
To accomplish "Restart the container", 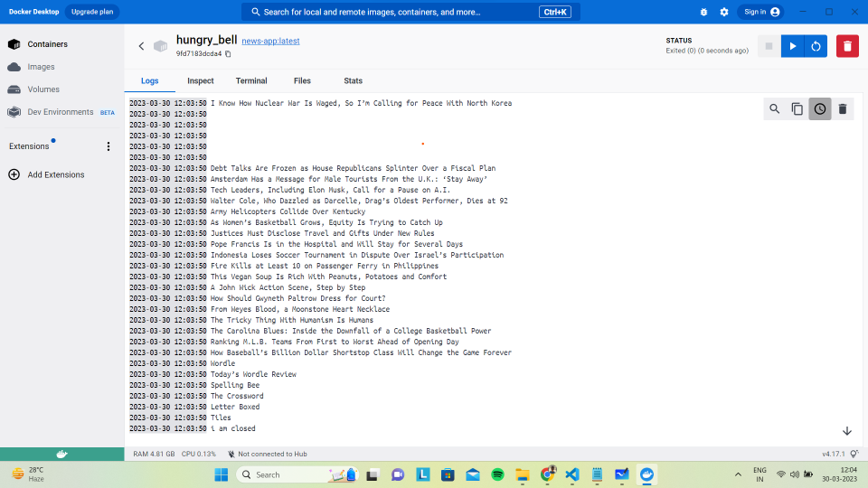I will coord(816,46).
